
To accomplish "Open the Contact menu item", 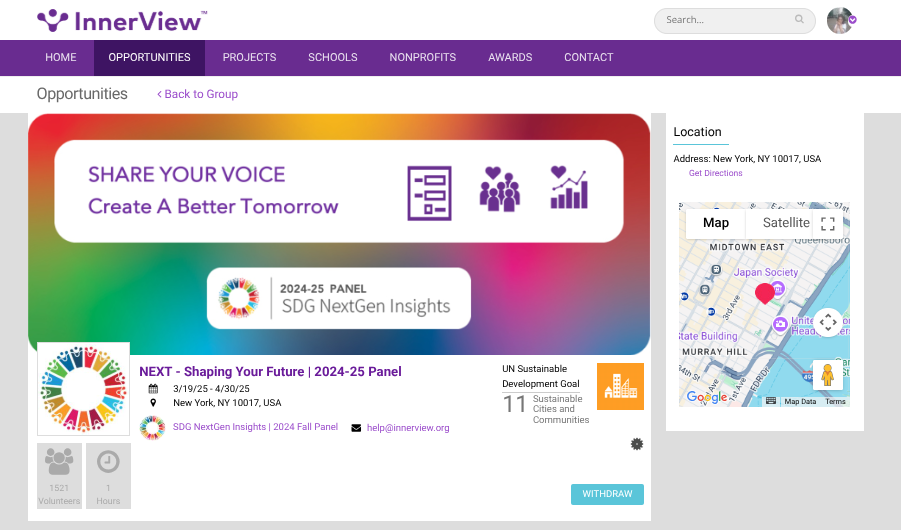I will [x=589, y=57].
